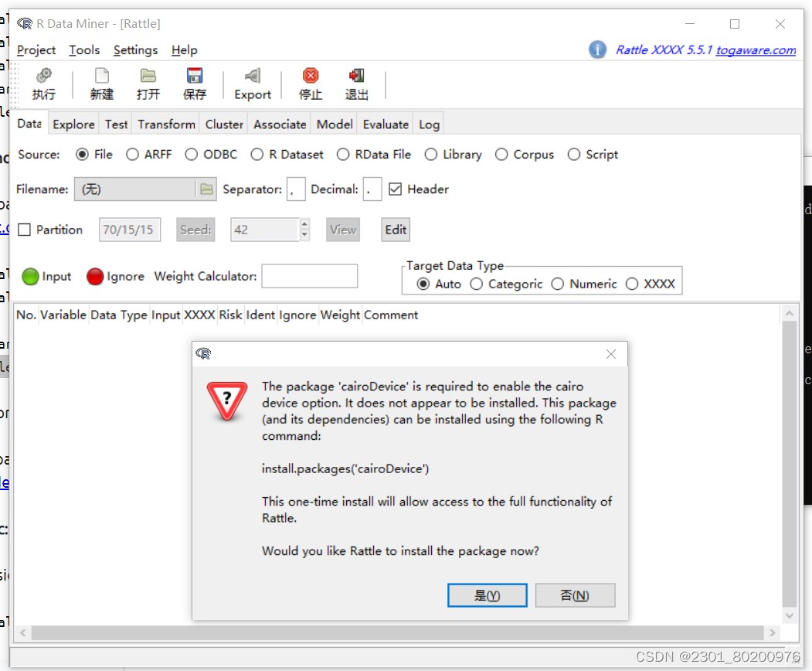812x671 pixels.
Task: Choose Numeric target data type
Action: click(x=557, y=284)
